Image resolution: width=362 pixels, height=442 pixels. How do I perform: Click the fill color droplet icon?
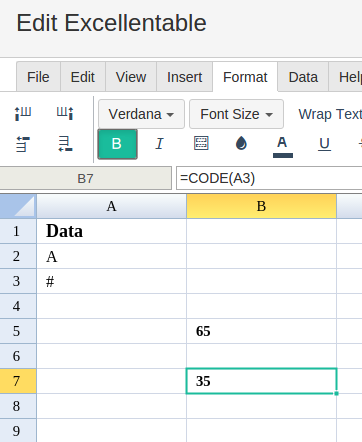[x=241, y=144]
